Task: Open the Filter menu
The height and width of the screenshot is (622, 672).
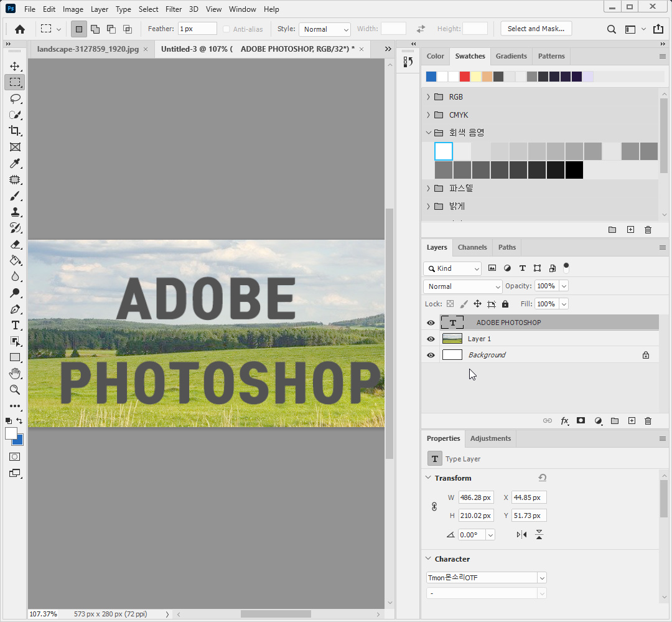Action: (x=174, y=9)
